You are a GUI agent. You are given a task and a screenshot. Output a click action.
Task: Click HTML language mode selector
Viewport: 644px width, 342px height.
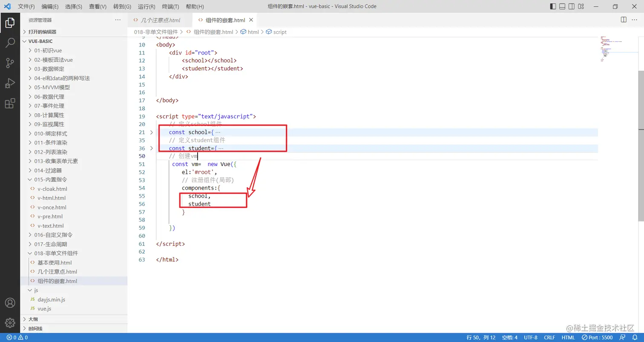(568, 337)
